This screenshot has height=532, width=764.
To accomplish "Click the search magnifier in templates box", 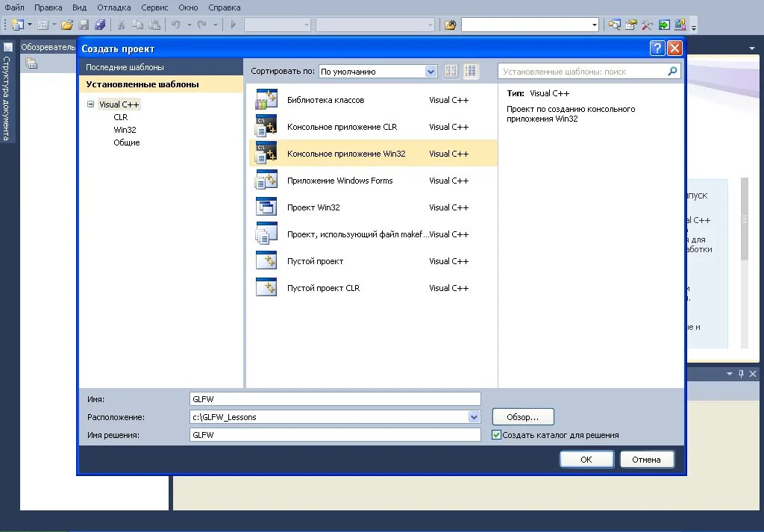I will click(672, 71).
